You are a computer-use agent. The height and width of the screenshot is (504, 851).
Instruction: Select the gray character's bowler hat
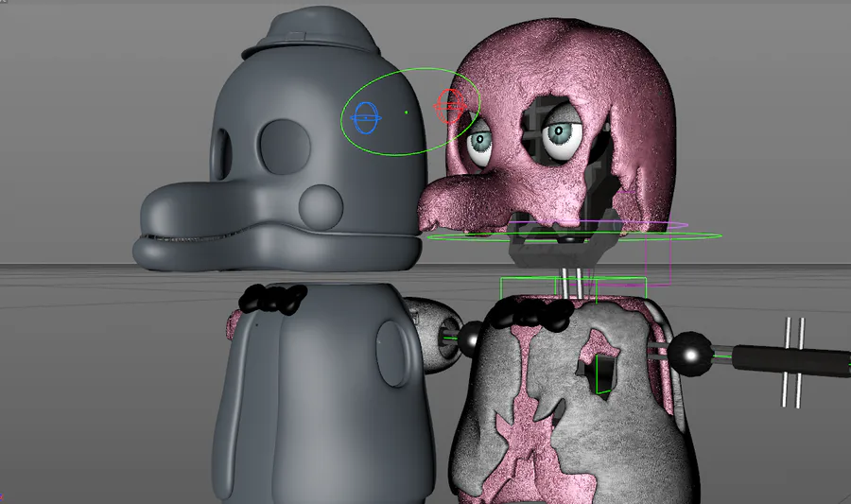pos(311,32)
